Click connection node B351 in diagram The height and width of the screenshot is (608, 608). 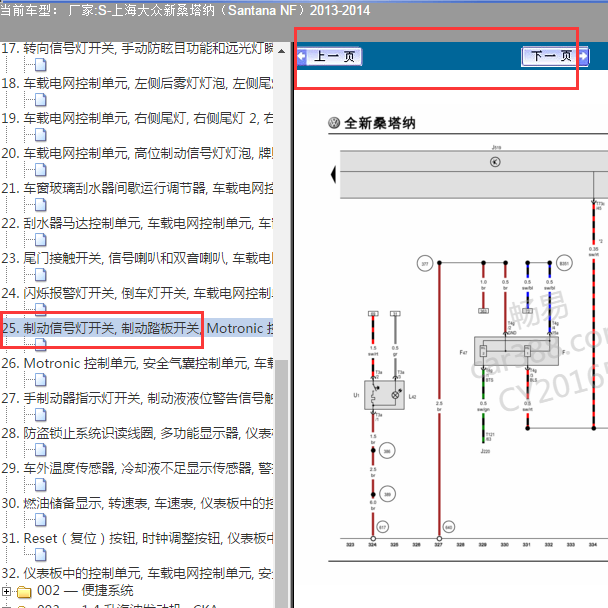pos(564,263)
